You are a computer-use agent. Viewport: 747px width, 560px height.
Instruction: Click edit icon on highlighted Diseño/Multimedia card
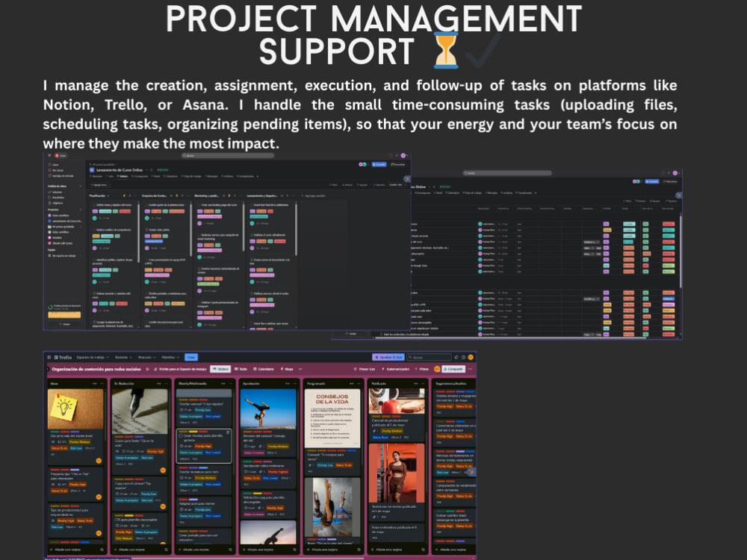pyautogui.click(x=228, y=433)
